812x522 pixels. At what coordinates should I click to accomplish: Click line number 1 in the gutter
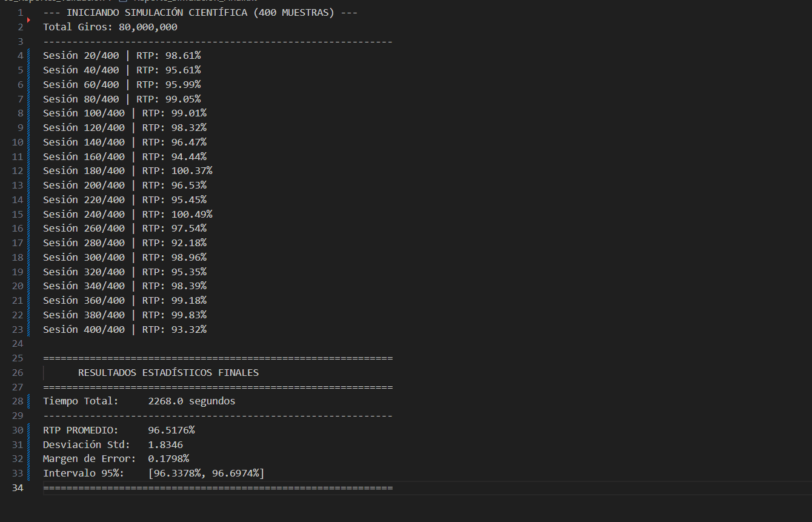[x=21, y=13]
